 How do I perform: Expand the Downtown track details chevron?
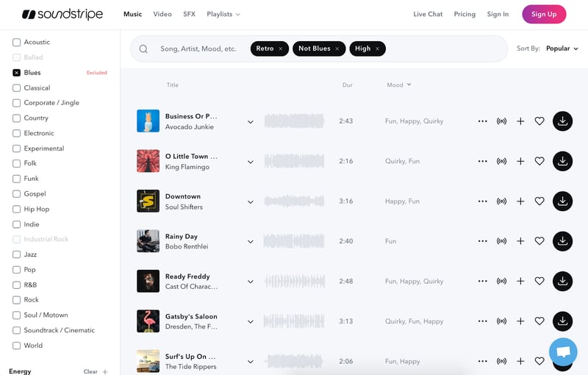point(251,201)
